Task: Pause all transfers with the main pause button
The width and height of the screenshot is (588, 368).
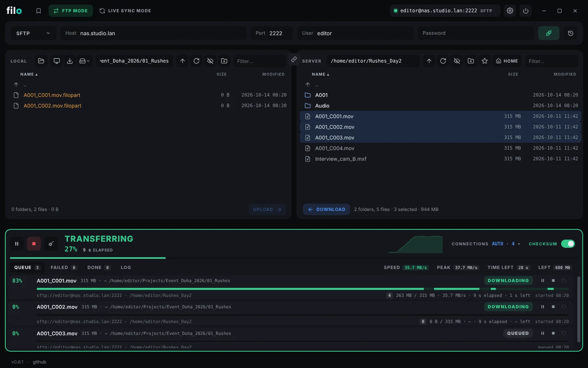Action: (x=17, y=244)
